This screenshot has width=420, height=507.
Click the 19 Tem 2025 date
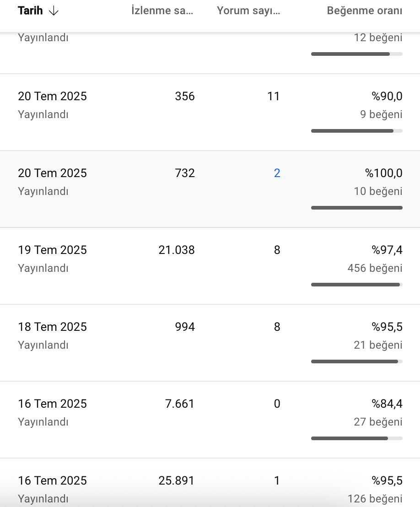point(52,250)
